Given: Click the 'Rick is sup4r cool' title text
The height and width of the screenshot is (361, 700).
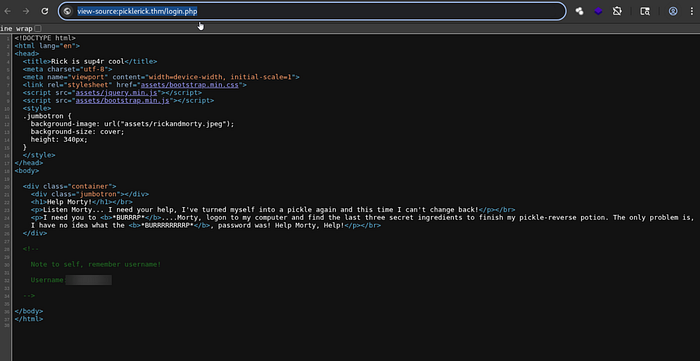Looking at the screenshot, I should point(88,62).
